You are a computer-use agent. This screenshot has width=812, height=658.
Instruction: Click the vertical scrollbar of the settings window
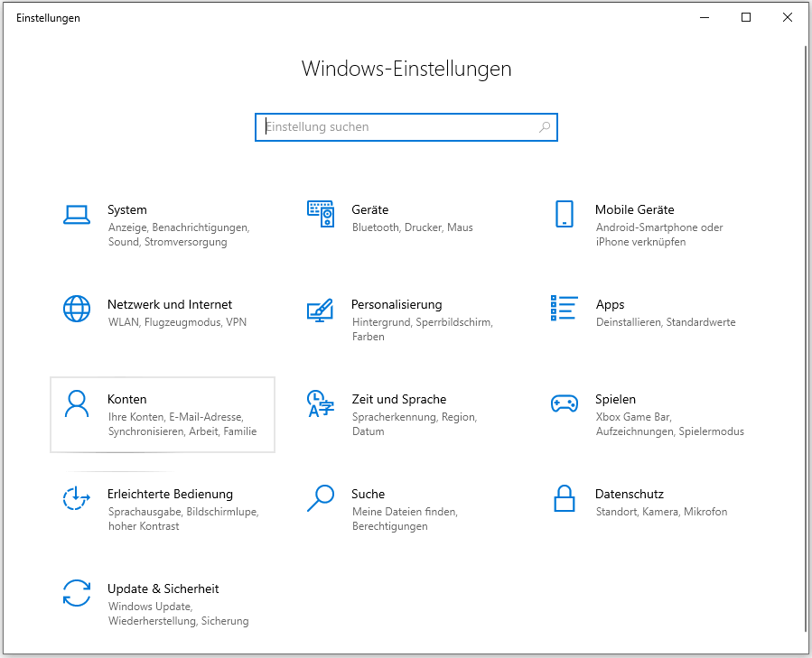[806, 338]
